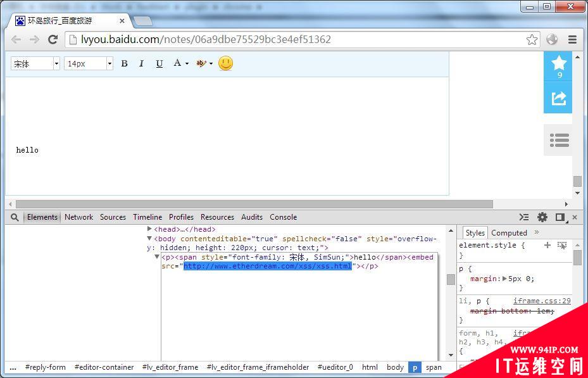Switch to the Sources panel
588x378 pixels.
(x=113, y=217)
